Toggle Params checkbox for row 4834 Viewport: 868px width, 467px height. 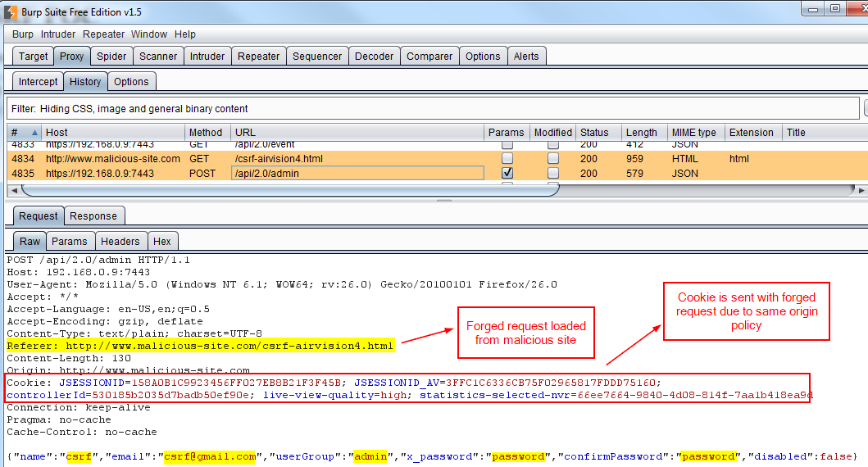point(507,158)
